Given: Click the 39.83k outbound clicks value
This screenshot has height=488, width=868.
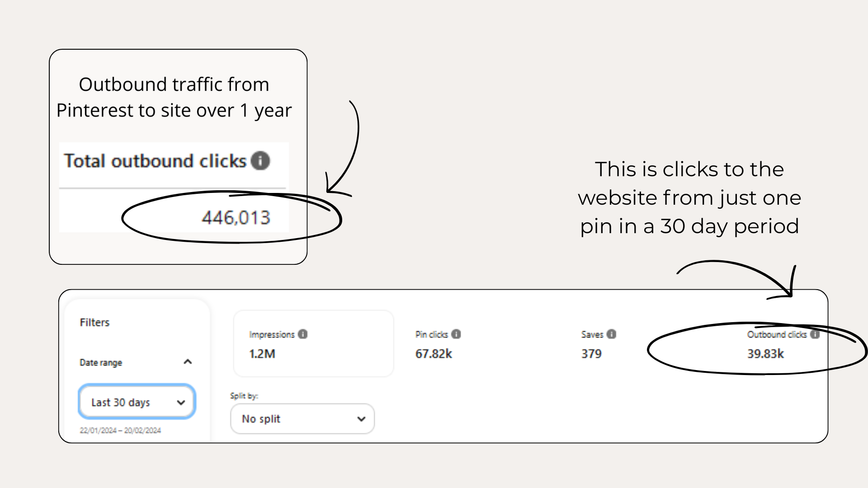Looking at the screenshot, I should [765, 354].
